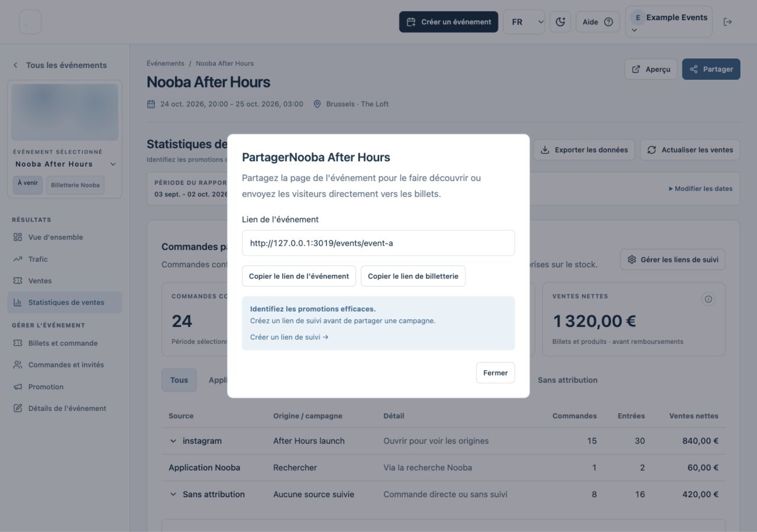Open the FR language dropdown
Viewport: 757px width, 532px height.
pyautogui.click(x=524, y=22)
